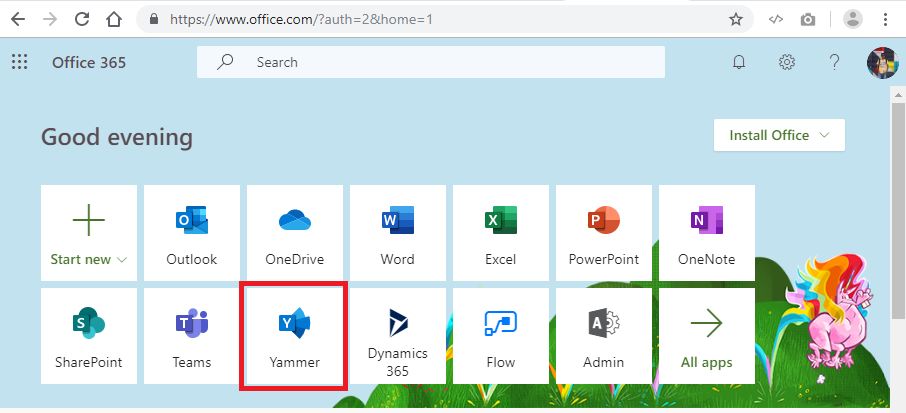Open the Outlook app tile
906x413 pixels.
point(192,233)
